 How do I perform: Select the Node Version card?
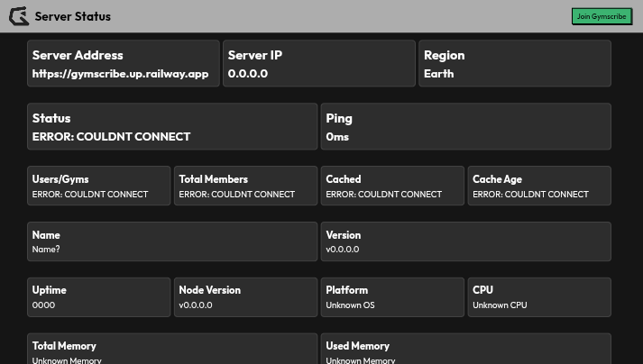245,296
